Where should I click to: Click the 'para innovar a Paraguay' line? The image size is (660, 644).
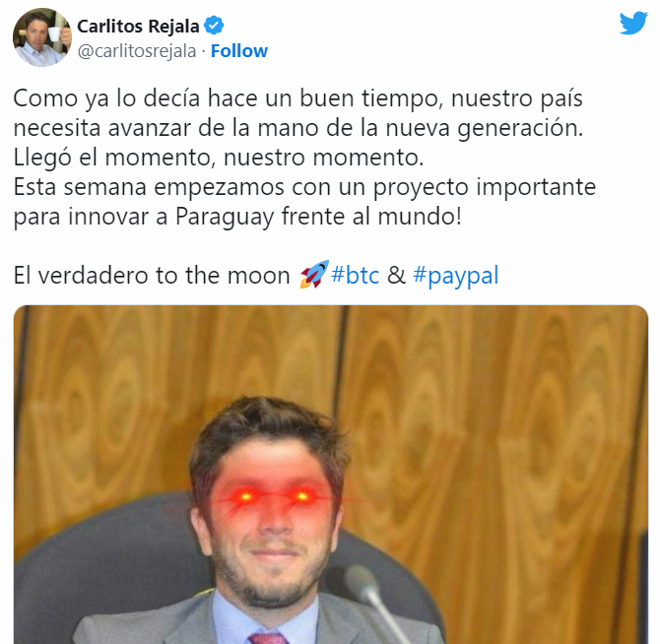237,217
